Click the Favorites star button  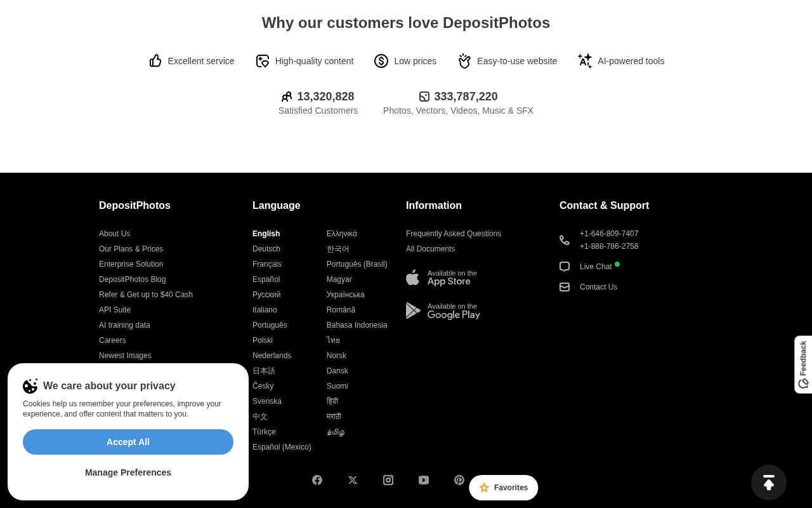[504, 488]
